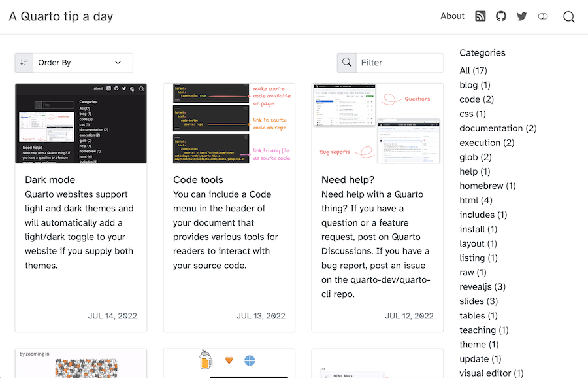Select the All (17) category
588x378 pixels.
click(473, 71)
